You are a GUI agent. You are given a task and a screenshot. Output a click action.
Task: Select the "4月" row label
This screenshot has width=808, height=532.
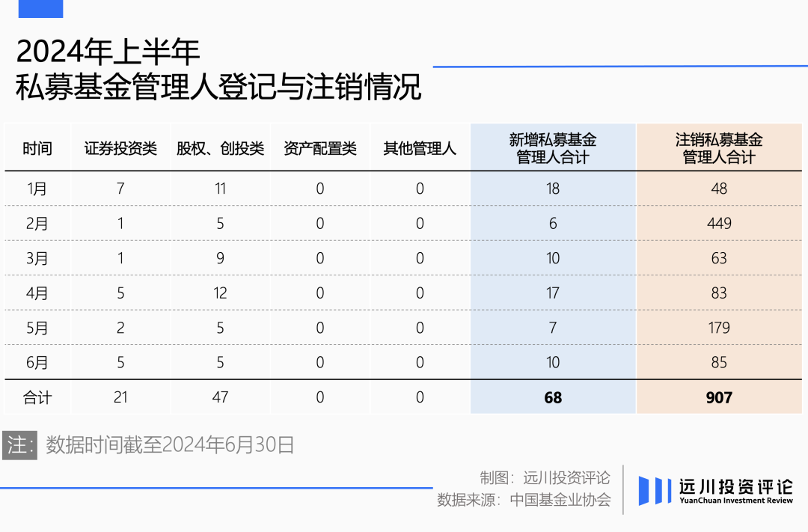pyautogui.click(x=37, y=293)
